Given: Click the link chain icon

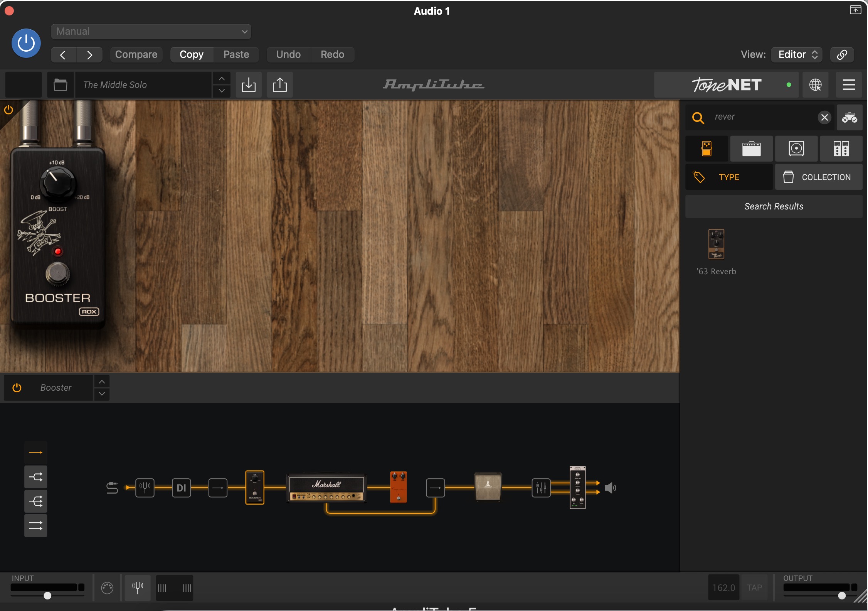Looking at the screenshot, I should 842,54.
